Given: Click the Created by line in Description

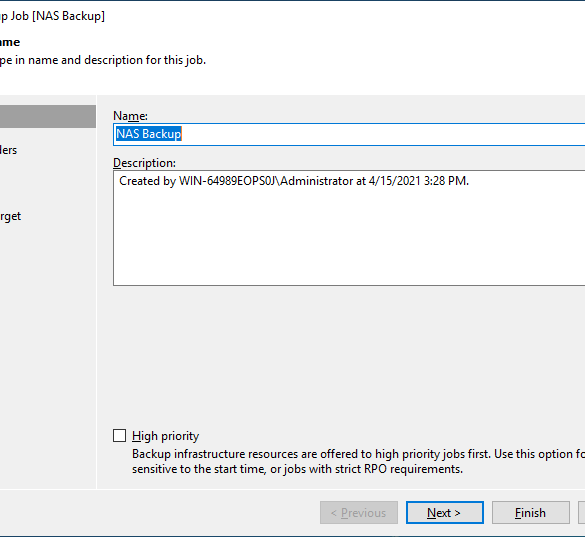Looking at the screenshot, I should tap(294, 181).
